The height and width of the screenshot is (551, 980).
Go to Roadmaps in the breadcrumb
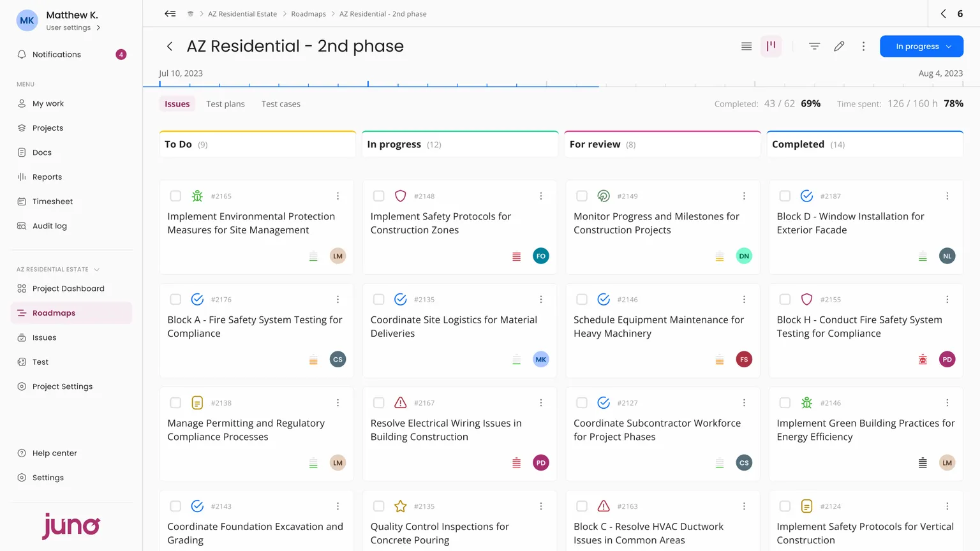tap(308, 14)
